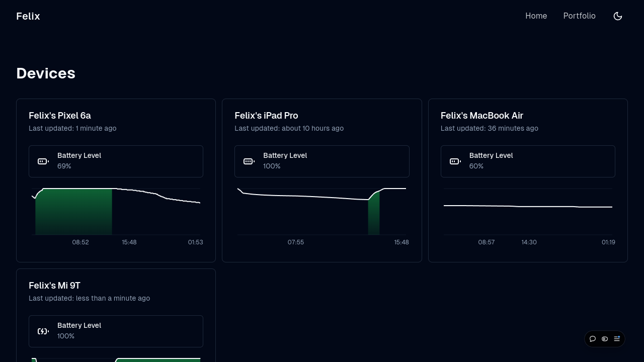Click the 08:52 chart time label
Viewport: 644px width, 362px height.
tap(80, 242)
